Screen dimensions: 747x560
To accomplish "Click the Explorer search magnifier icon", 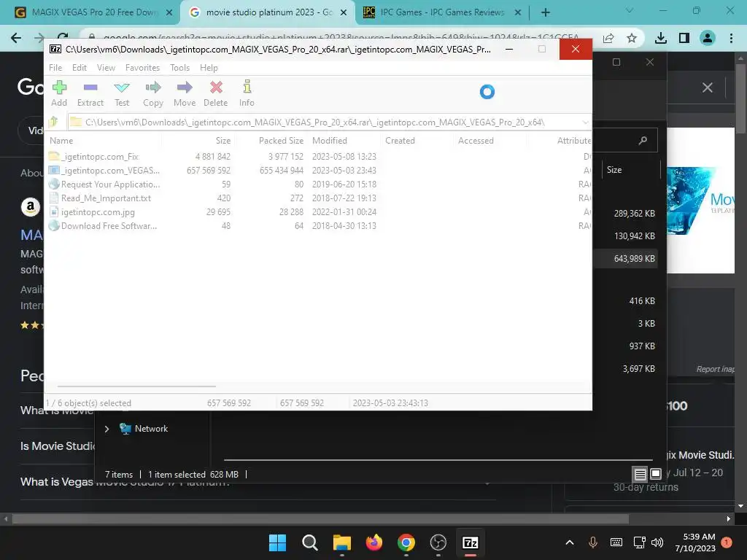I will 643,140.
